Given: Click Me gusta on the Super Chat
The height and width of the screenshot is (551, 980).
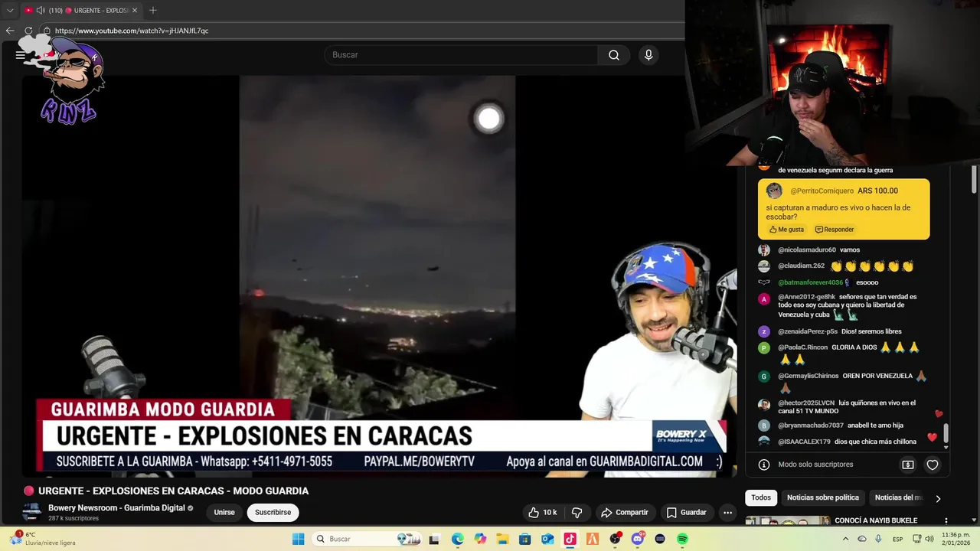Looking at the screenshot, I should click(x=786, y=230).
